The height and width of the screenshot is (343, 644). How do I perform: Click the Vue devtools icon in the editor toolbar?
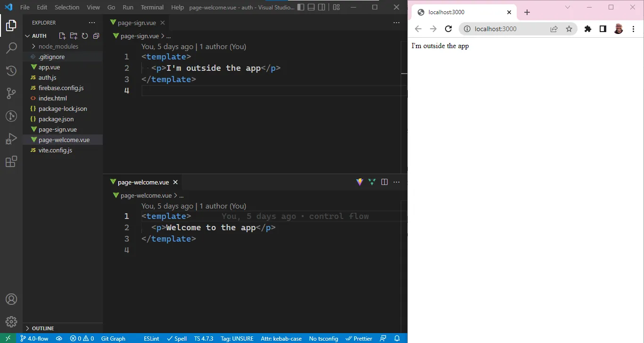(372, 182)
